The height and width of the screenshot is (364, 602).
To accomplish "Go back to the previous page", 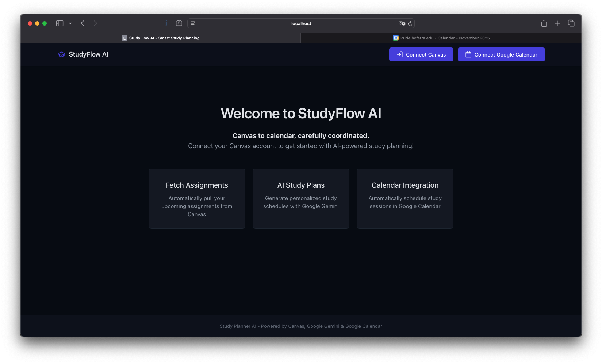I will 83,23.
